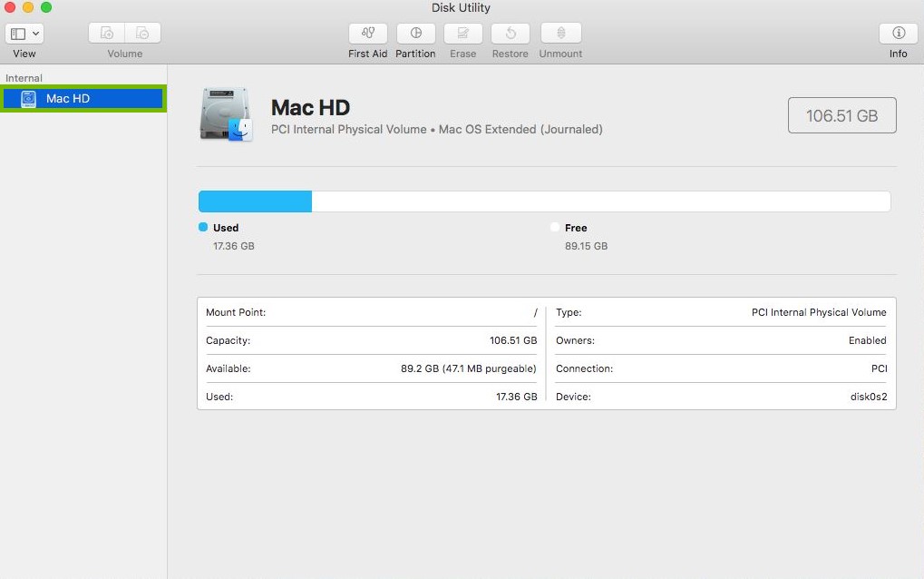This screenshot has height=579, width=924.
Task: Click the Disk Utility title bar text
Action: [x=460, y=8]
